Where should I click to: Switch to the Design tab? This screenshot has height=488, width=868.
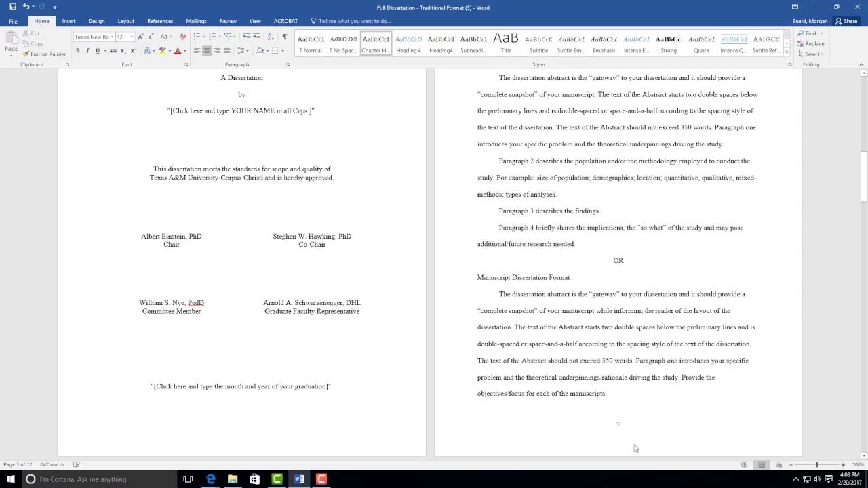click(x=96, y=21)
